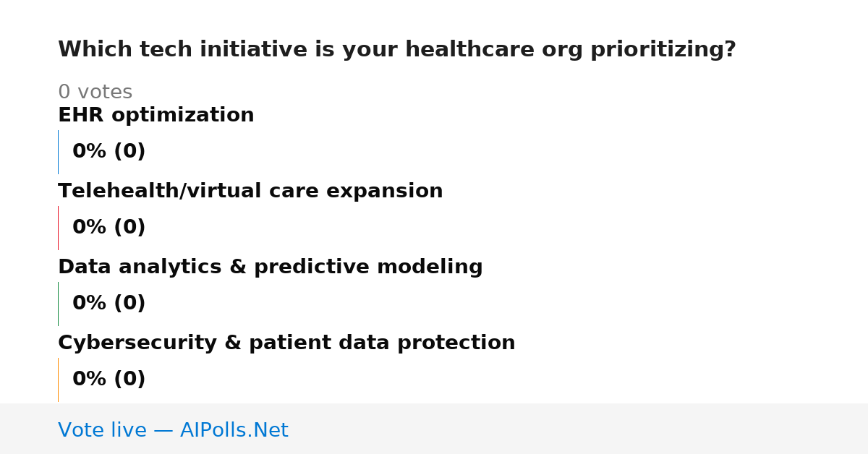Click the orange Cybersecurity result bar
The image size is (868, 454).
(58, 380)
